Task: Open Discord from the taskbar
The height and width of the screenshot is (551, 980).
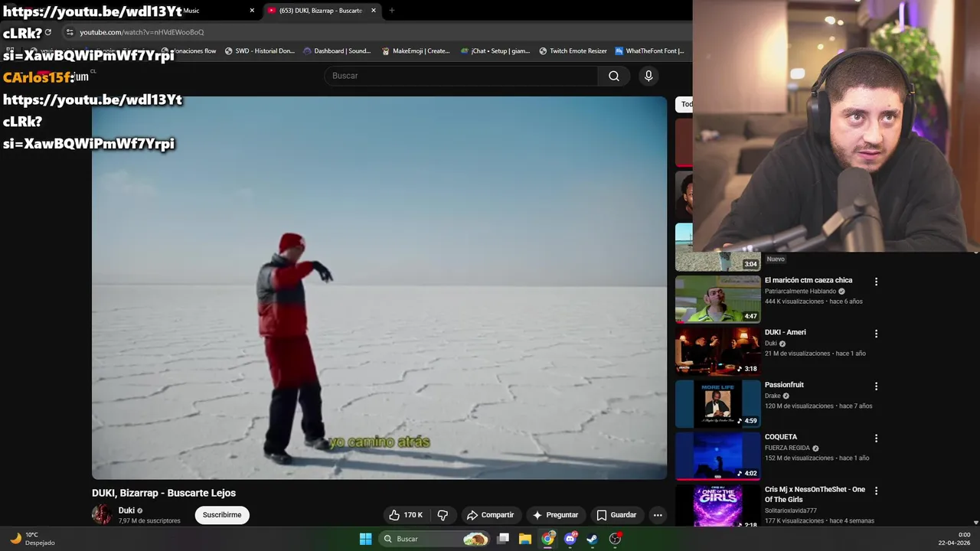Action: click(570, 539)
